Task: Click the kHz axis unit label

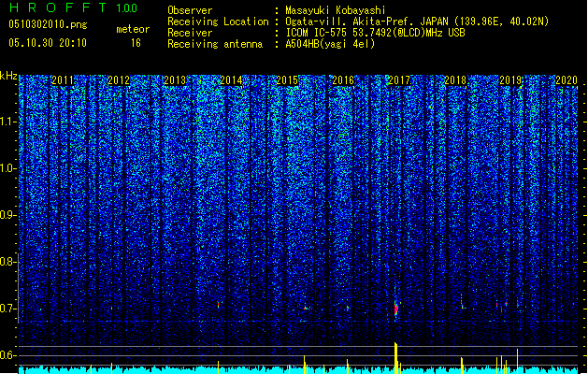Action: tap(8, 76)
